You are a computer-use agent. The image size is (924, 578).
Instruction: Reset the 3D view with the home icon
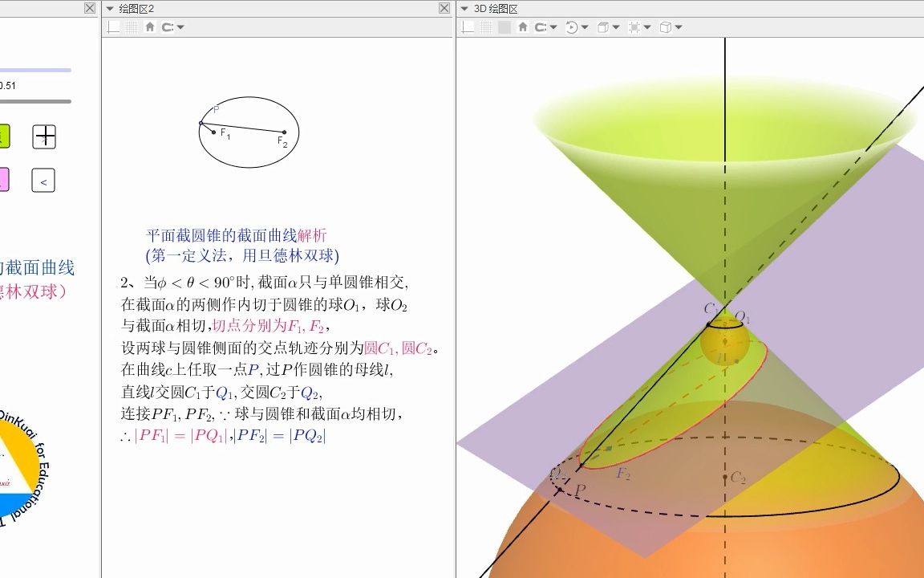point(523,27)
